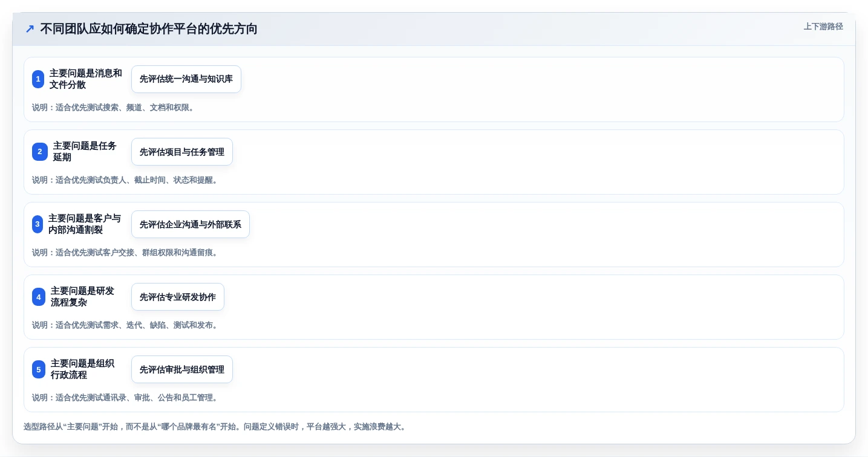Click the number 2 step badge
The height and width of the screenshot is (457, 868).
tap(40, 152)
